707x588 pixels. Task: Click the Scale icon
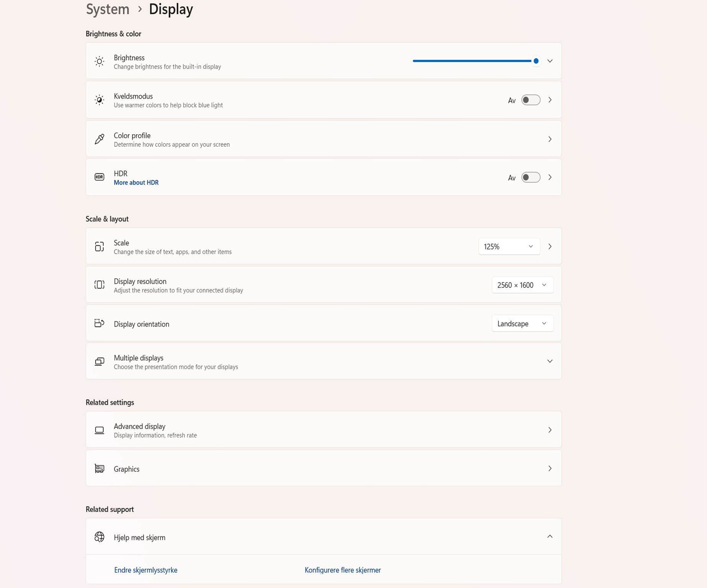click(99, 247)
